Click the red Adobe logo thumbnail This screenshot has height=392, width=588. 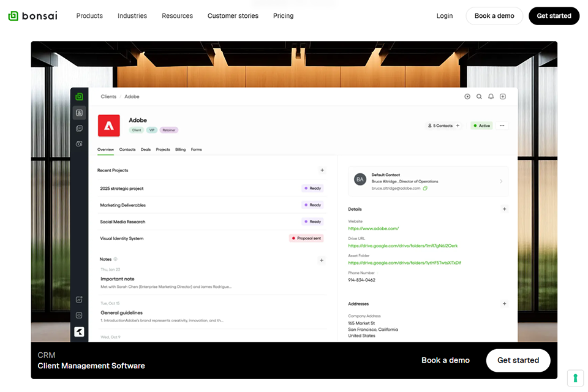coord(109,126)
